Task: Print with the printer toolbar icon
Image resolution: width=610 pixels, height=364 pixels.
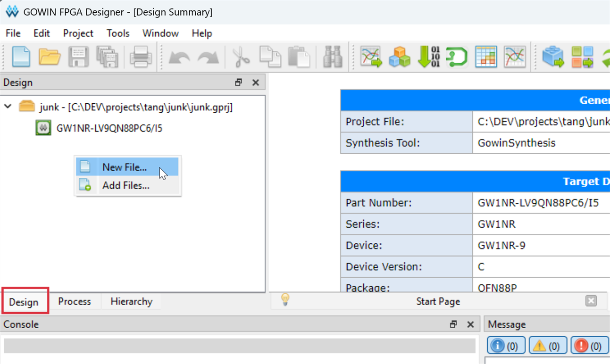Action: click(x=141, y=57)
